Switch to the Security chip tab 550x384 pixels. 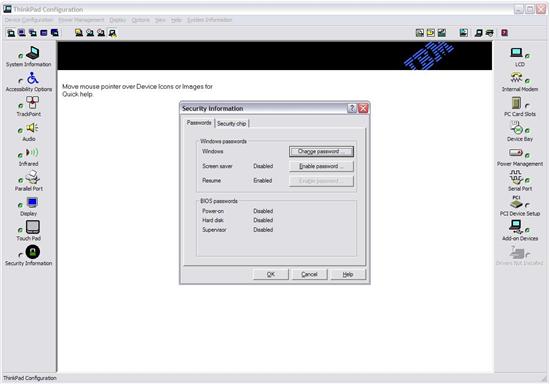pyautogui.click(x=232, y=123)
